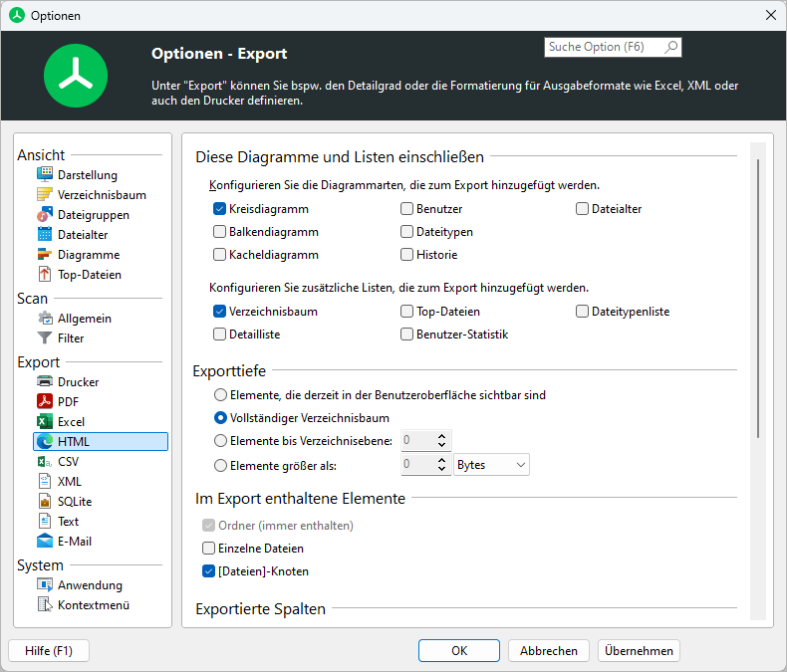The width and height of the screenshot is (787, 672).
Task: Click the Übernehmen button
Action: point(639,651)
